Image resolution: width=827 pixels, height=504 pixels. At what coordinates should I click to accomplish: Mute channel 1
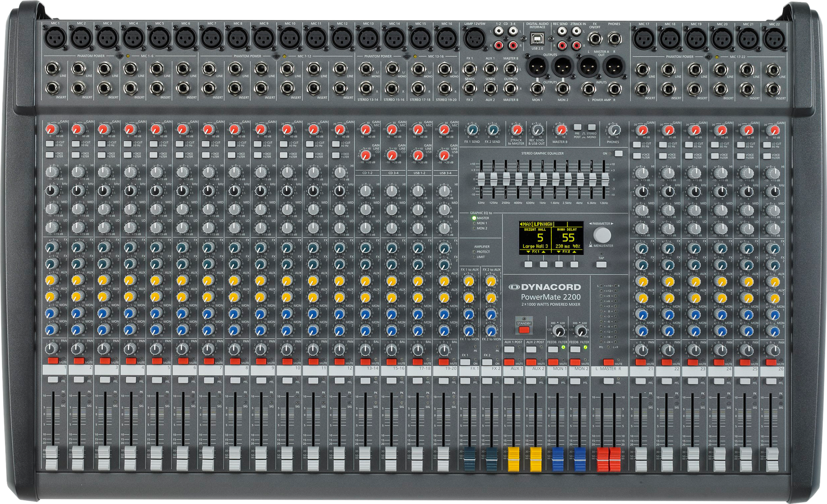(53, 361)
